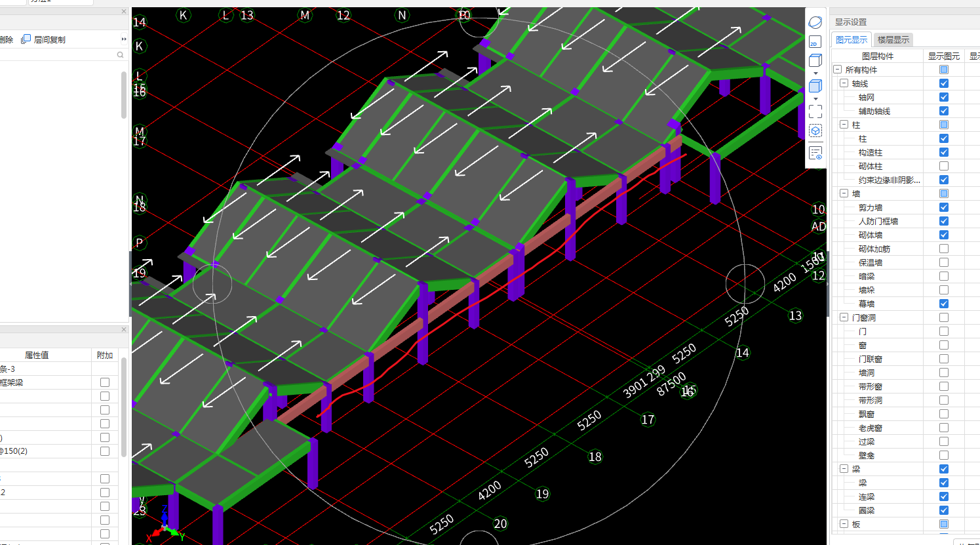This screenshot has width=980, height=545.
Task: Uncheck 圈梁 display checkbox
Action: (944, 510)
